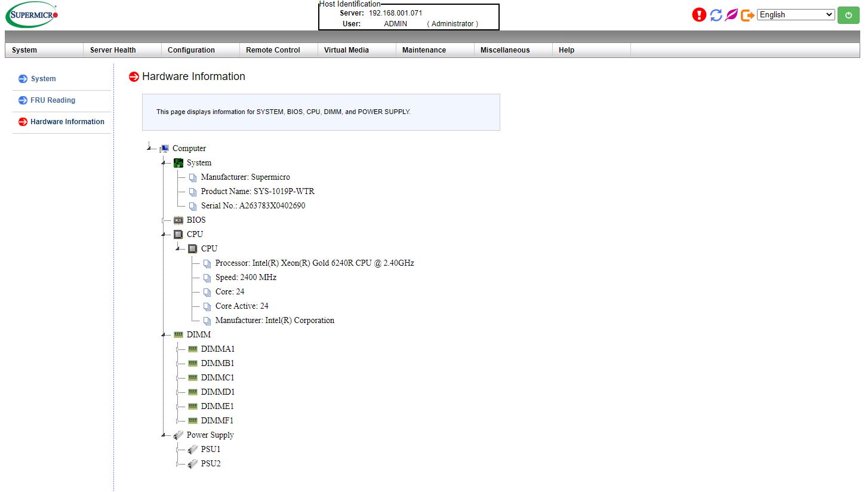The image size is (868, 492).
Task: Collapse the nested CPU sub-node
Action: coord(177,248)
